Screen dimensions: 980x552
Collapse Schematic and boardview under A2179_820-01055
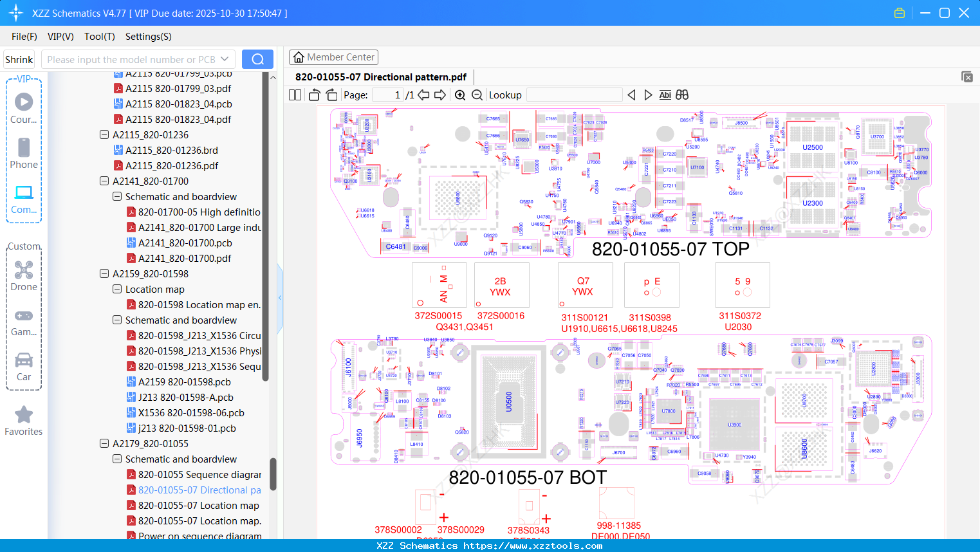click(x=117, y=459)
